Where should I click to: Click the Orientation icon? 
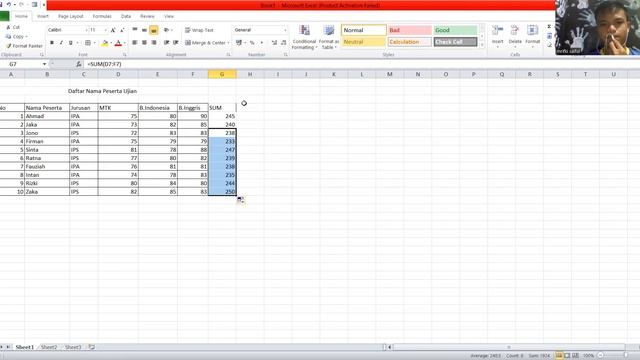pyautogui.click(x=167, y=30)
